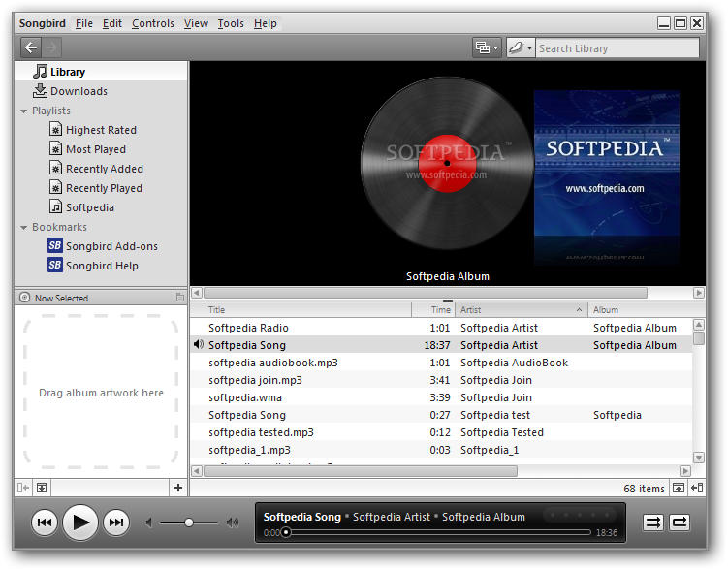The height and width of the screenshot is (570, 728).
Task: Sort tracks by Time column
Action: coord(433,309)
